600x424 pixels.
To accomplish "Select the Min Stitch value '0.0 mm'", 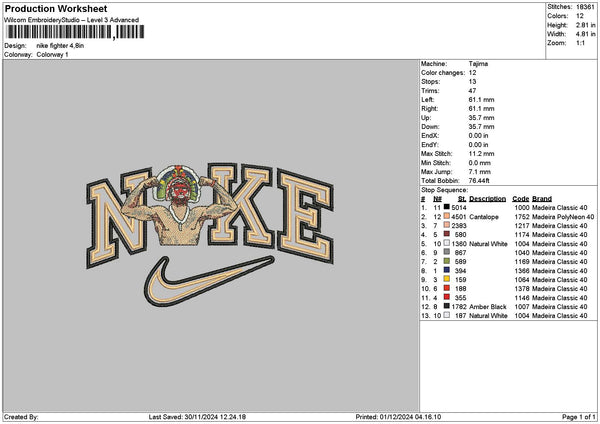I will 480,163.
